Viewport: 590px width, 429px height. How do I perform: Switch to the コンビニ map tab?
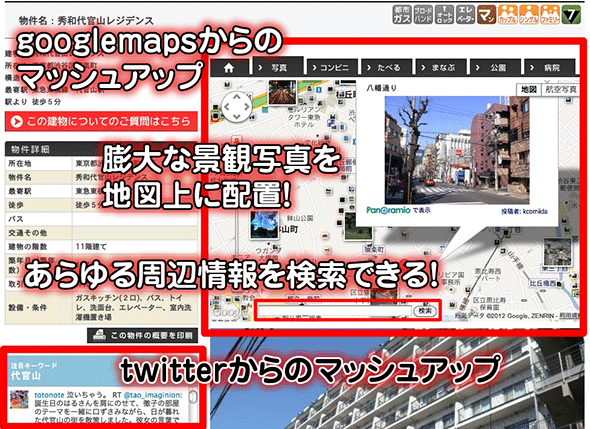point(332,67)
